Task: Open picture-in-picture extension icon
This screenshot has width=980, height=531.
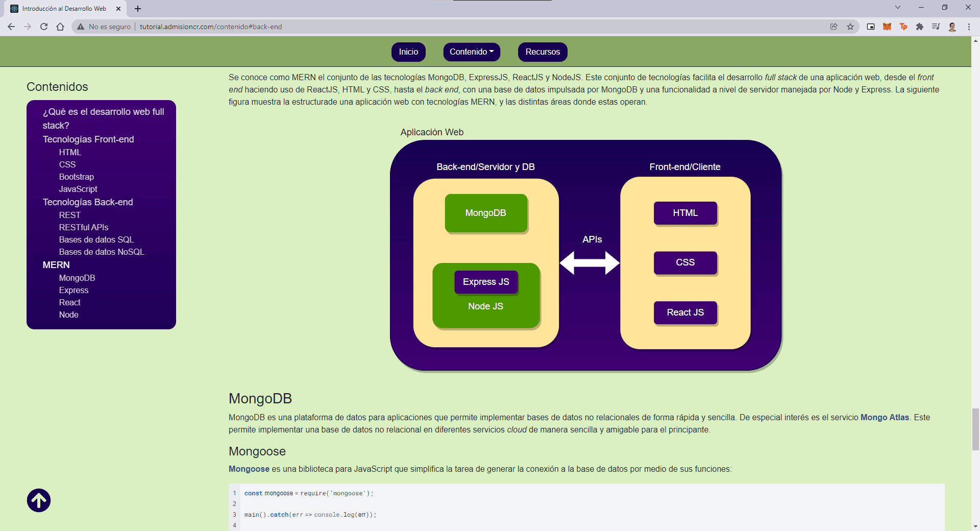Action: [x=871, y=27]
